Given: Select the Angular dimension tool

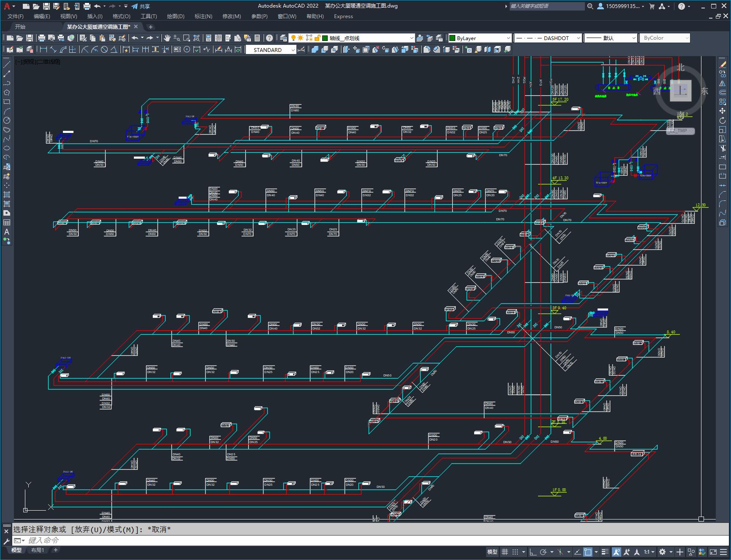Looking at the screenshot, I should (114, 50).
